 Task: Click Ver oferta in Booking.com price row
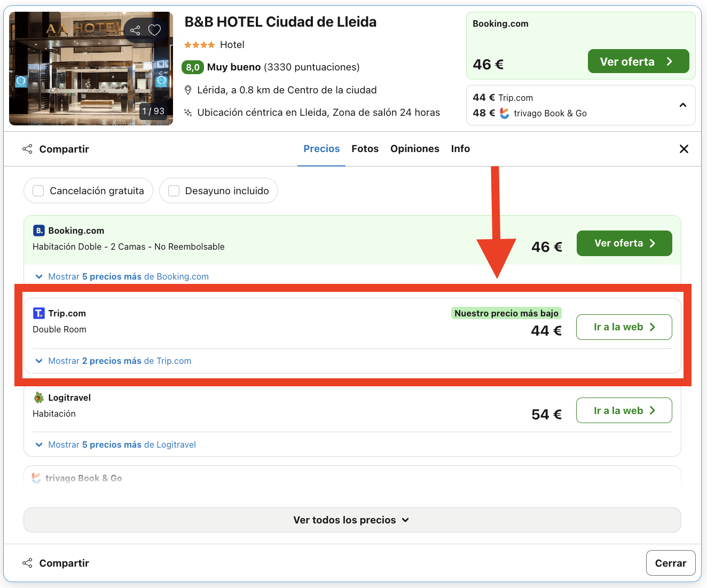point(624,243)
